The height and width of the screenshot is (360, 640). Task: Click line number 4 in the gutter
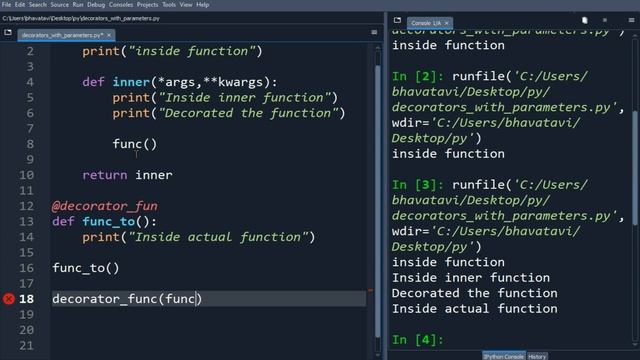(x=30, y=82)
